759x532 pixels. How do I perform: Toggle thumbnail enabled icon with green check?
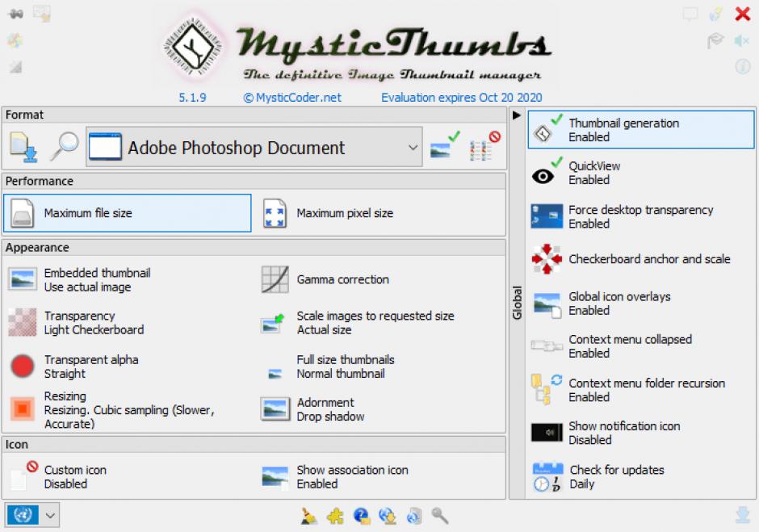point(444,145)
